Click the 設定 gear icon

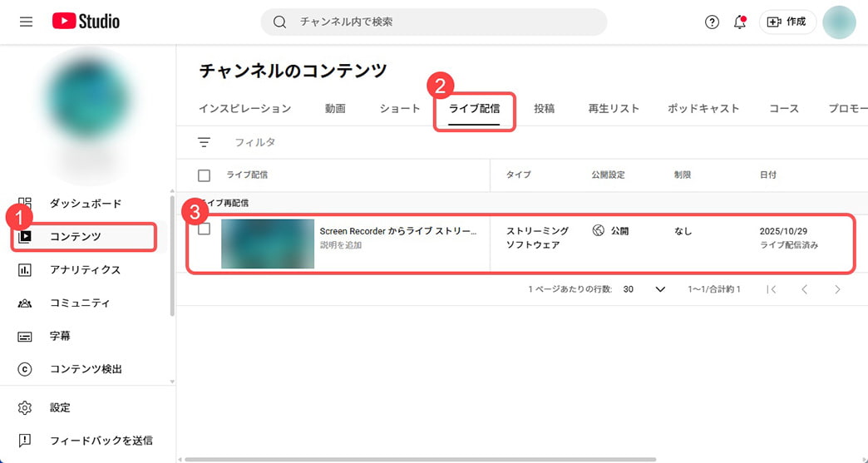click(25, 407)
